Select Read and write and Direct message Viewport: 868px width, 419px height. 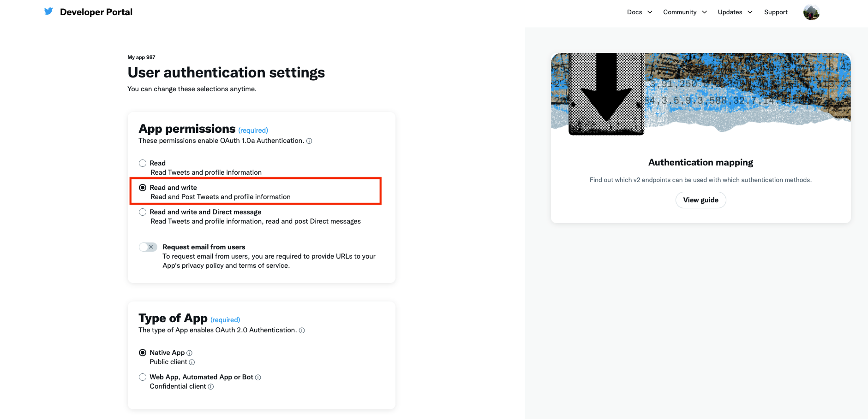[x=143, y=212]
